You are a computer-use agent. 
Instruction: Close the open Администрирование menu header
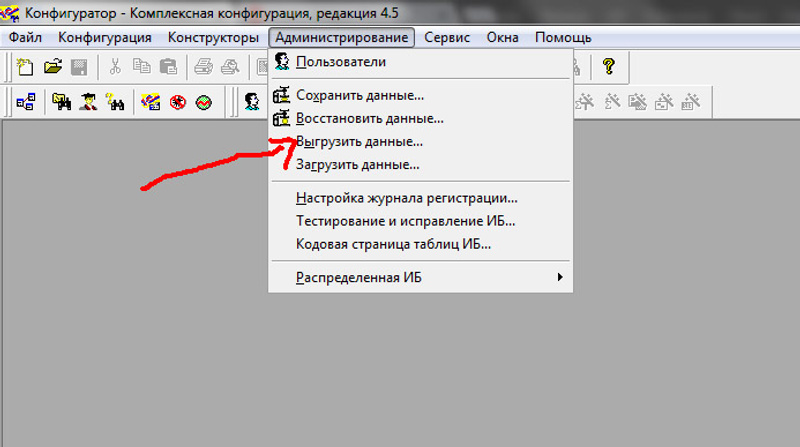click(342, 37)
